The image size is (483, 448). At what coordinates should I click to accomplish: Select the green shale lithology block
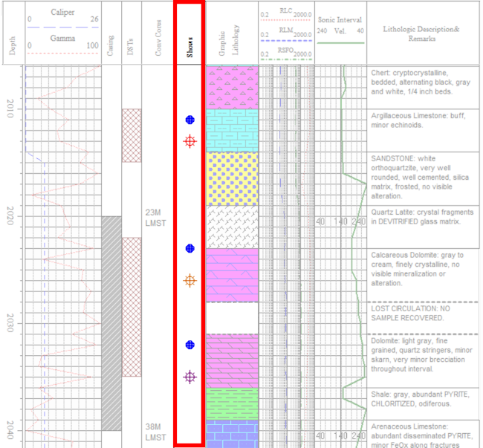[232, 403]
